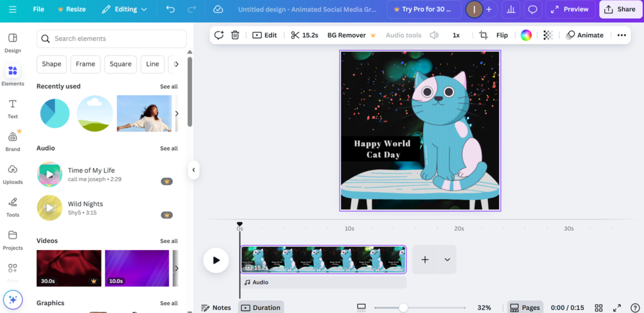
Task: Open the more options ellipsis menu
Action: click(621, 35)
